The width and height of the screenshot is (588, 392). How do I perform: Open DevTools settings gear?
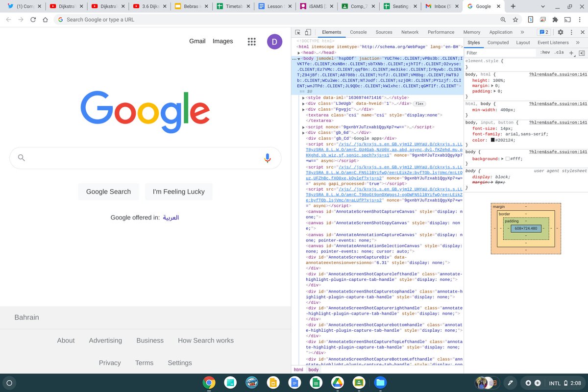(561, 32)
